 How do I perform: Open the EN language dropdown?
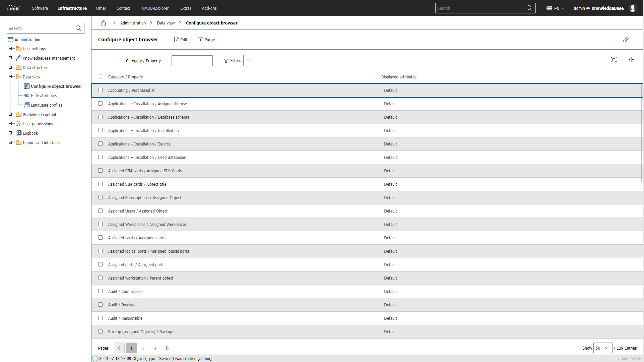tap(556, 8)
